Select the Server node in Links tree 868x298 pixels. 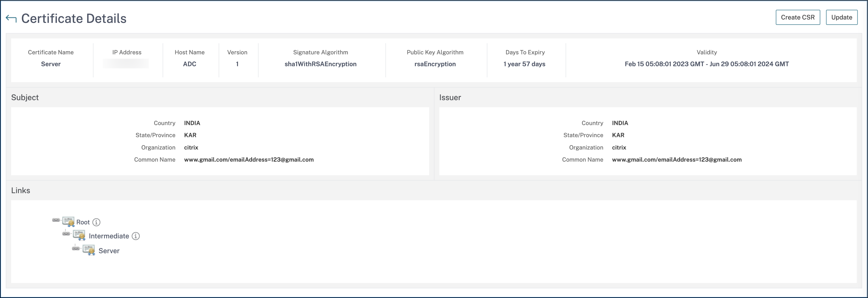[109, 251]
